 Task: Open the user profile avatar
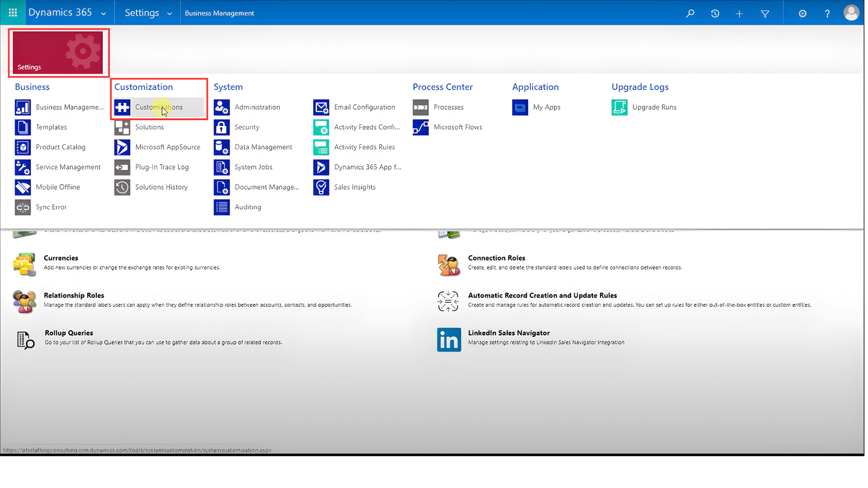[x=851, y=13]
